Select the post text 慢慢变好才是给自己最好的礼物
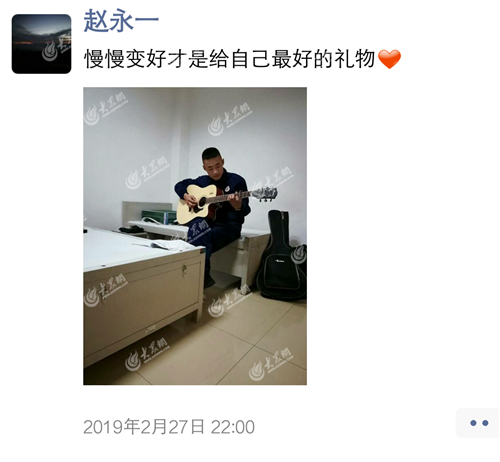The width and height of the screenshot is (500, 462). pos(230,59)
